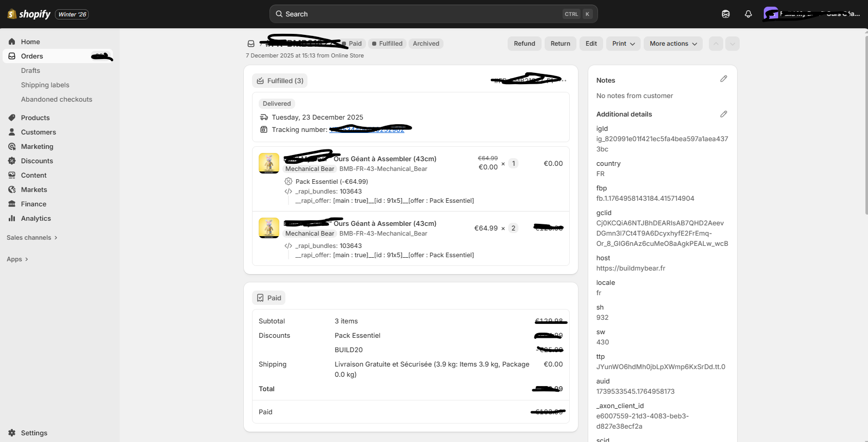Open the More actions dropdown
Image resolution: width=868 pixels, height=442 pixels.
(x=673, y=44)
